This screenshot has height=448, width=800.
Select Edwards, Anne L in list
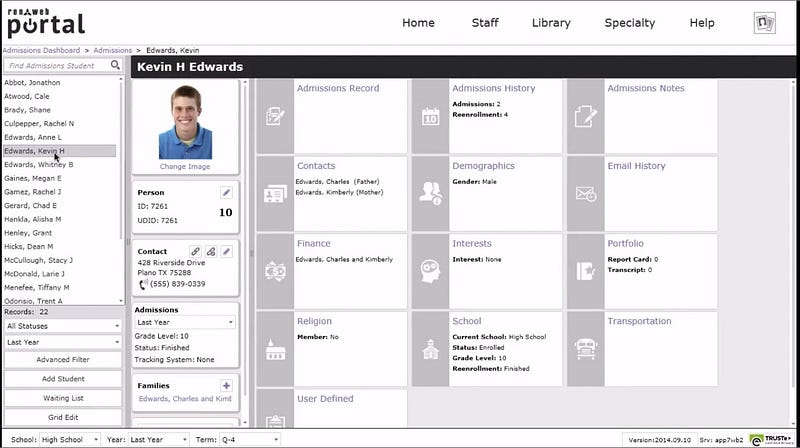pos(33,138)
